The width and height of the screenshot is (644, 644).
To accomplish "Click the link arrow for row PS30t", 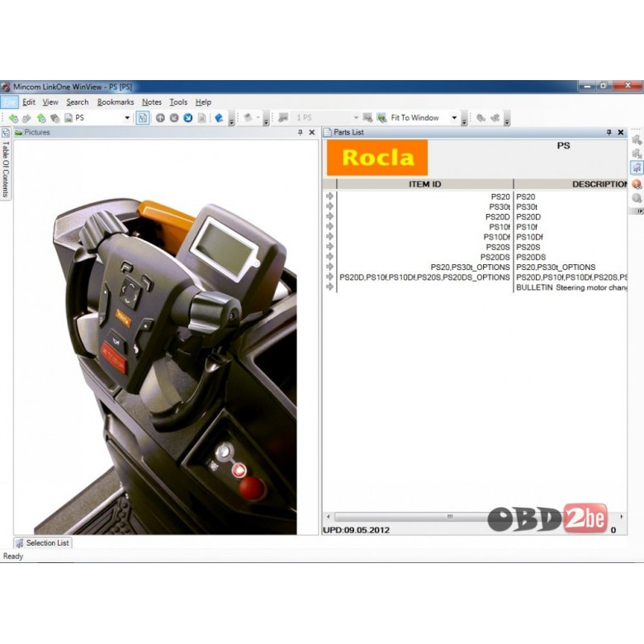I will click(329, 206).
